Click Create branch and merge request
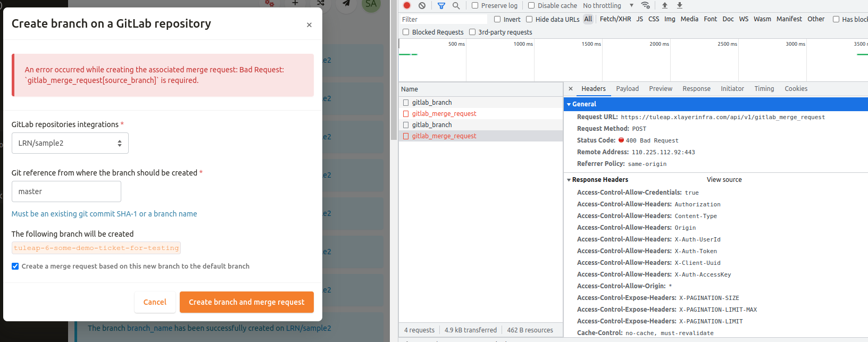868x342 pixels. (x=247, y=302)
